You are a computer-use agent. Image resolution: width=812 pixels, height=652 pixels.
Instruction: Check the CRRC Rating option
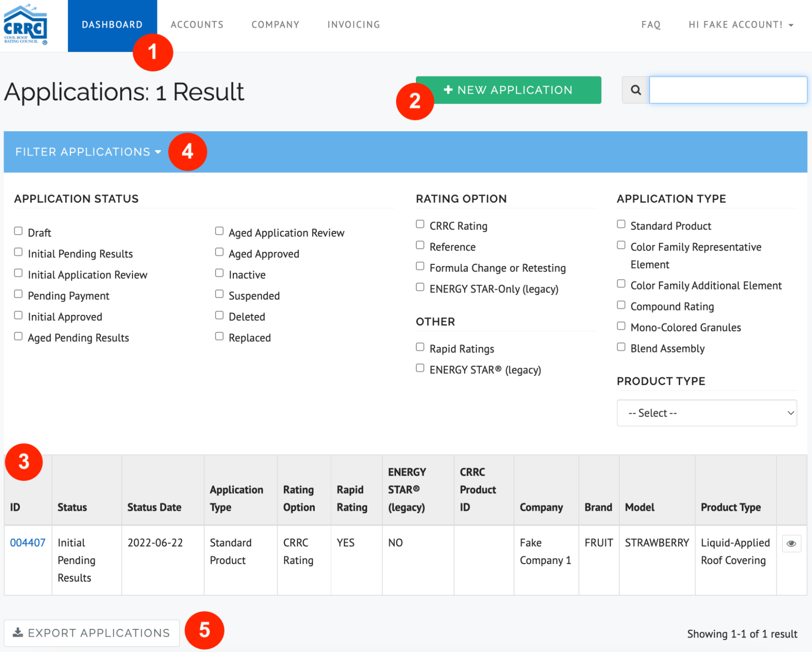tap(420, 224)
